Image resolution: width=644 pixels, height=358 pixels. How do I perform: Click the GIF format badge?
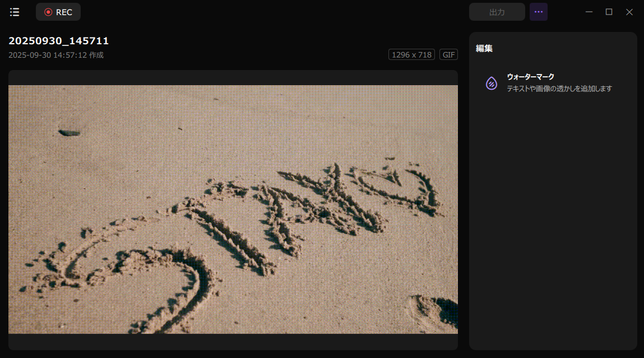coord(448,54)
